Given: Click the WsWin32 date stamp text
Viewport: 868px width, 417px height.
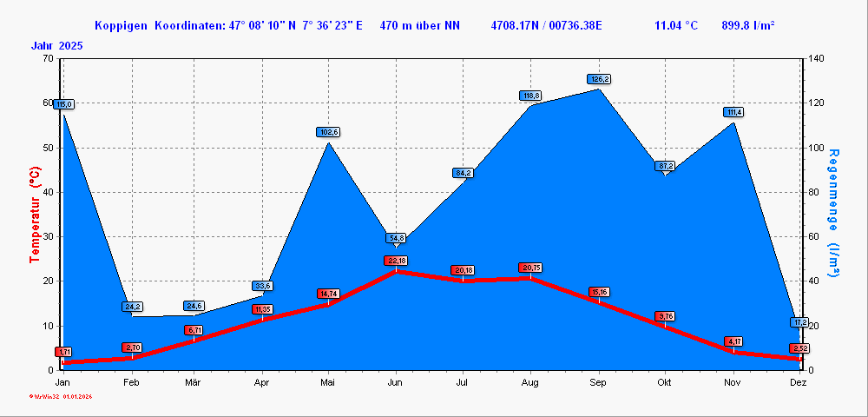Looking at the screenshot, I should pyautogui.click(x=61, y=396).
